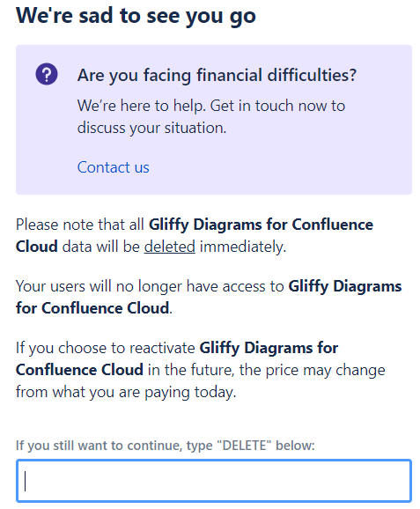Click bold "Gliffy Diagrams for Confluence" in first paragraph

pyautogui.click(x=261, y=225)
